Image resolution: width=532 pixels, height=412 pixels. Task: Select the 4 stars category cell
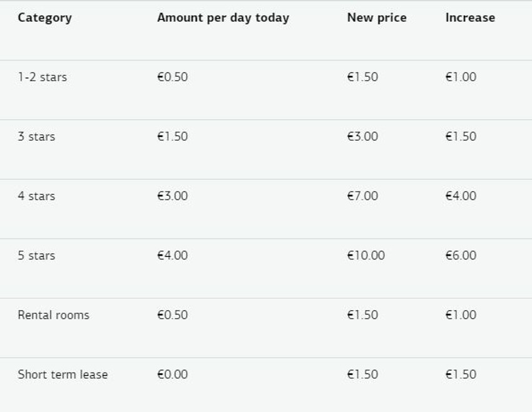(x=36, y=196)
